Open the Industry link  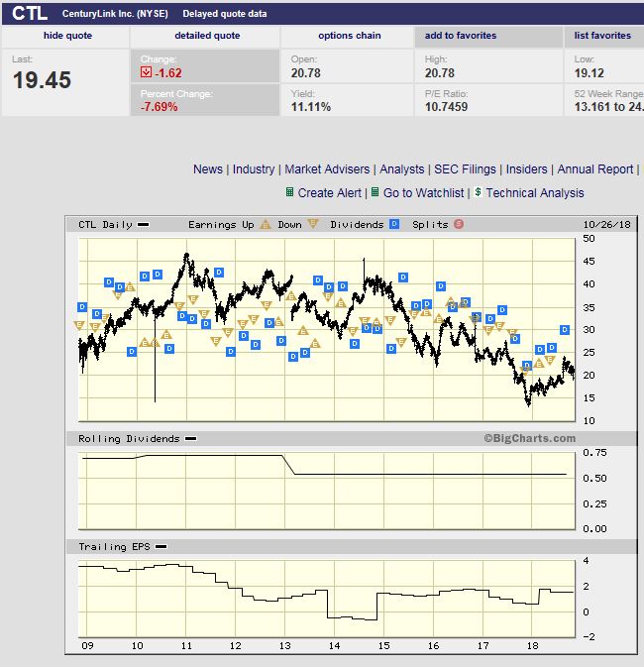[x=254, y=169]
